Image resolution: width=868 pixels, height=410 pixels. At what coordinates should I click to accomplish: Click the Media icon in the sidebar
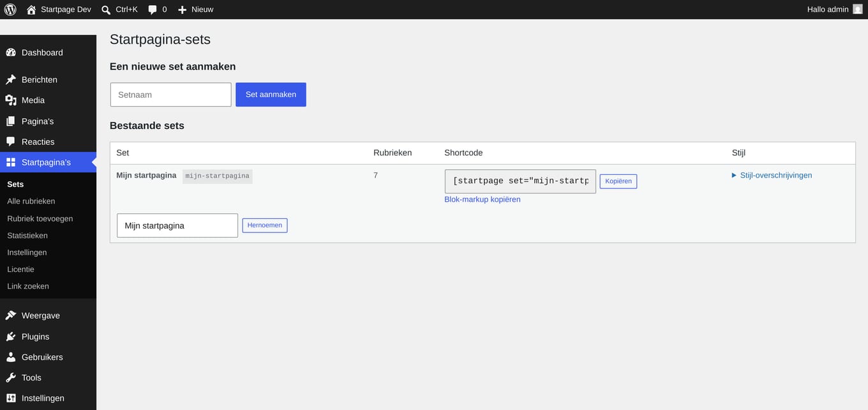(11, 100)
